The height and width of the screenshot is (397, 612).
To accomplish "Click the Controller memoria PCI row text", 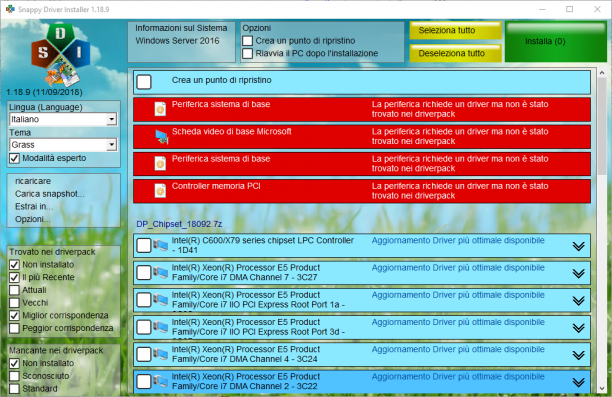I will pyautogui.click(x=216, y=186).
